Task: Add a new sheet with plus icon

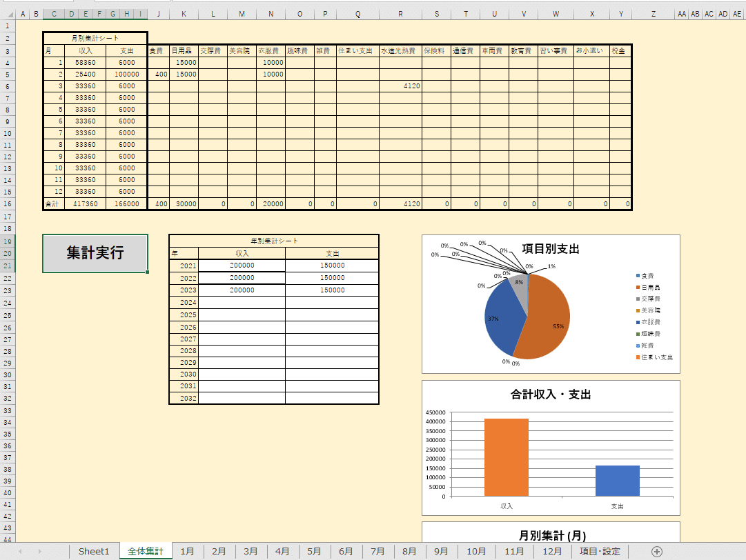Action: (656, 552)
